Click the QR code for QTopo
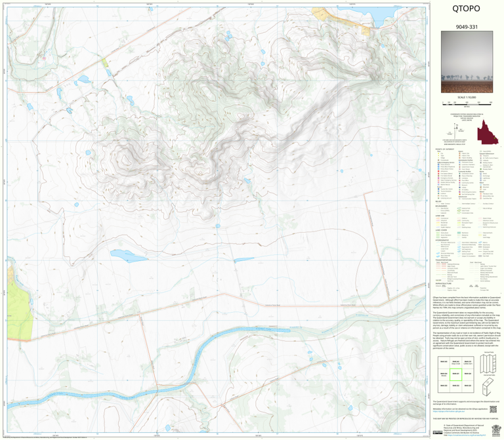504x440 pixels. [493, 409]
